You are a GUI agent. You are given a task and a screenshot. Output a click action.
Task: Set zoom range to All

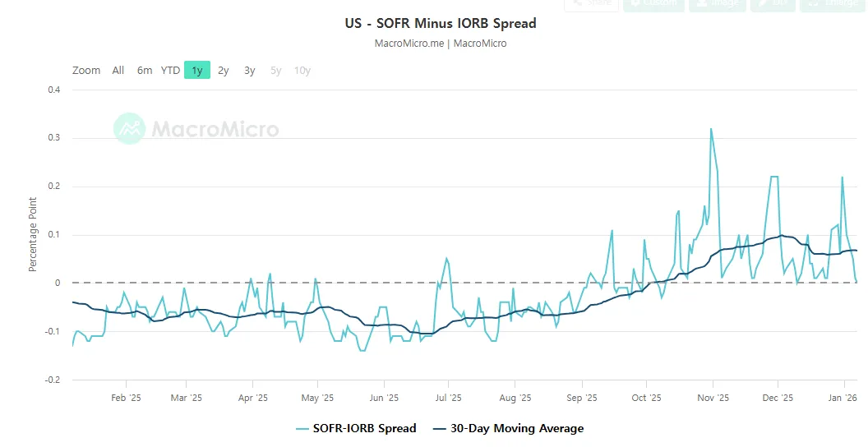[118, 71]
